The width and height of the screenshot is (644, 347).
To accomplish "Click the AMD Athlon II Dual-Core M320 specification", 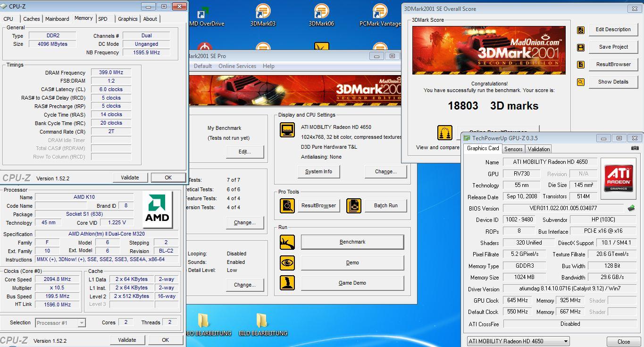I will 107,234.
